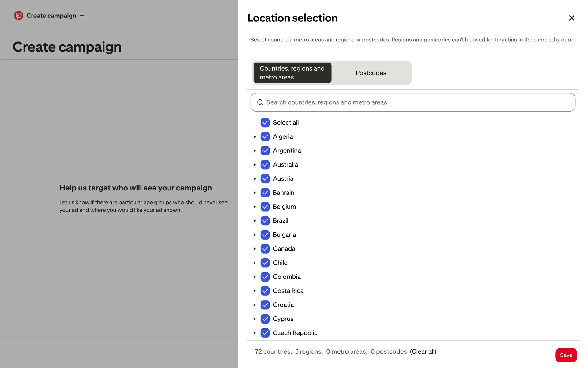Click the Clear all link

coord(423,351)
